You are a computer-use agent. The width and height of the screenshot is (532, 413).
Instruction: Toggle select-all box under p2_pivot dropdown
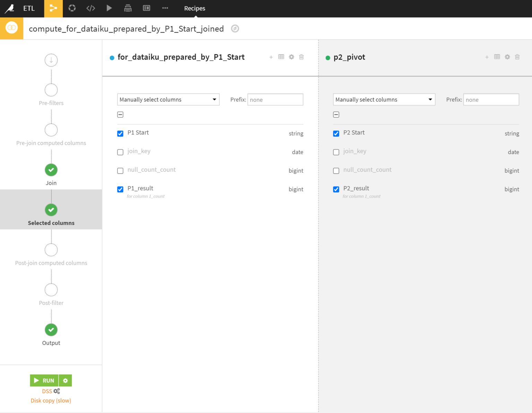(336, 115)
